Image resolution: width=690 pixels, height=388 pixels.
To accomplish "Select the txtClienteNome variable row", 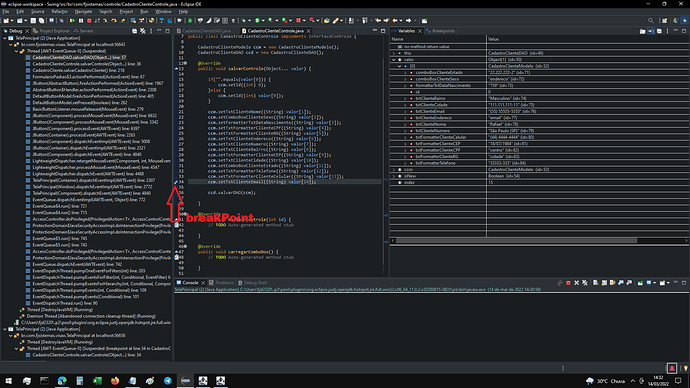I will tap(539, 124).
